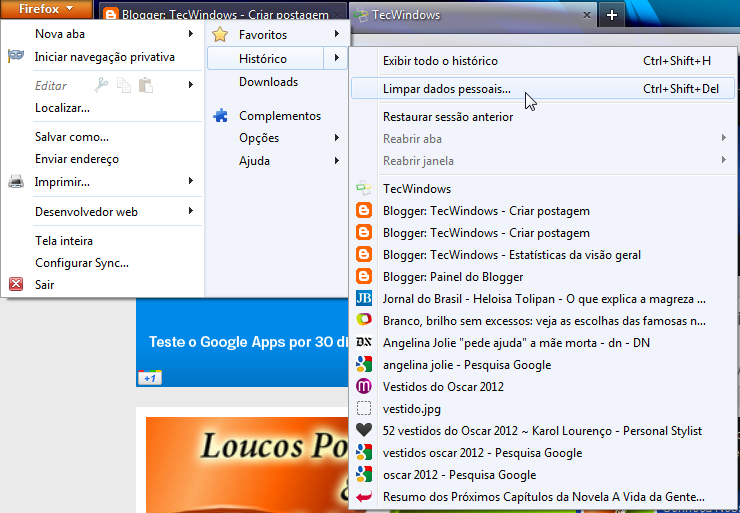Click the red arrow icon for Resumo dos Próximos
Screen dimensions: 740x513
(364, 497)
